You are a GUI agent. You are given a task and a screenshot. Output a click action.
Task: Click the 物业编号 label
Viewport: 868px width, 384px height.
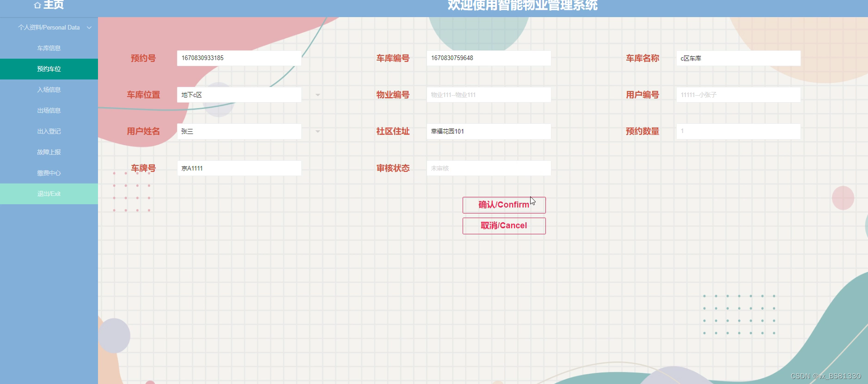click(x=393, y=95)
